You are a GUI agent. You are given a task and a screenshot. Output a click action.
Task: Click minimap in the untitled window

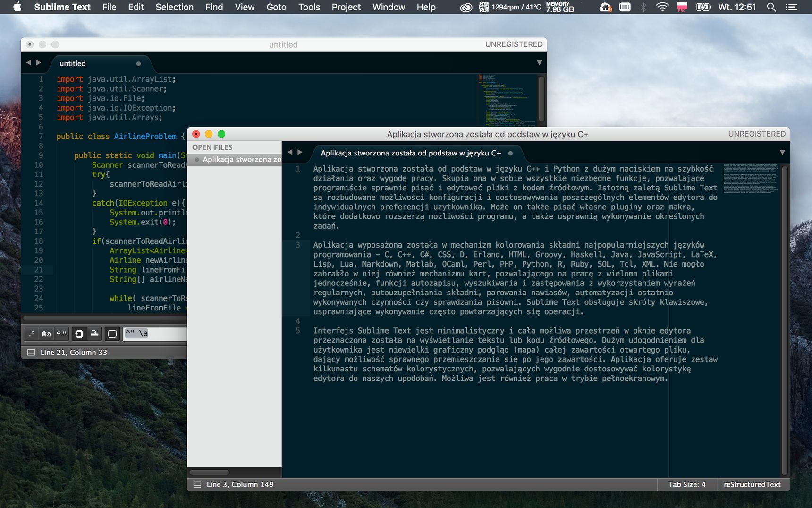pos(507,100)
